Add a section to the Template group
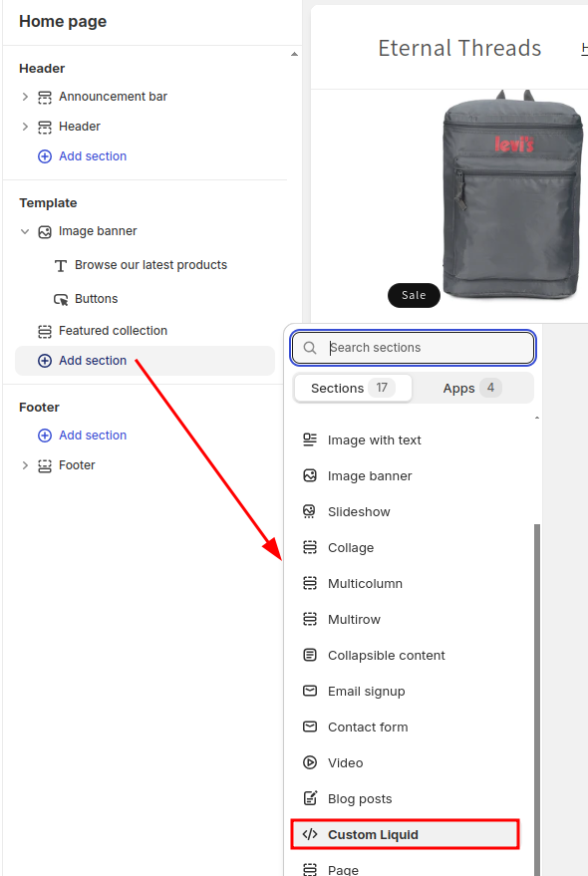This screenshot has height=876, width=588. point(145,361)
